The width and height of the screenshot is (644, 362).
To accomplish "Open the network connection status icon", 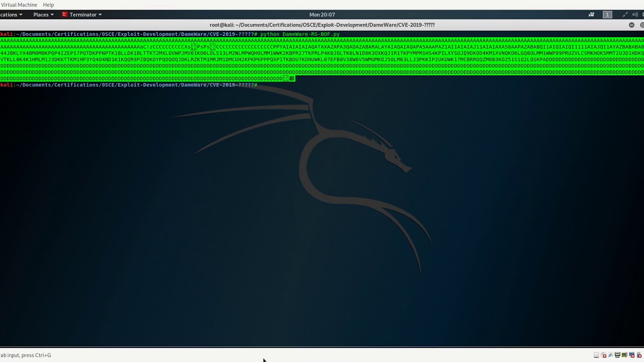I will [625, 15].
